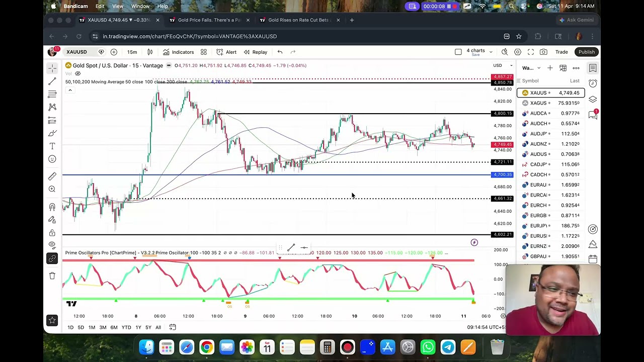Select the brush drawing tool
Image resolution: width=644 pixels, height=362 pixels.
(x=52, y=133)
